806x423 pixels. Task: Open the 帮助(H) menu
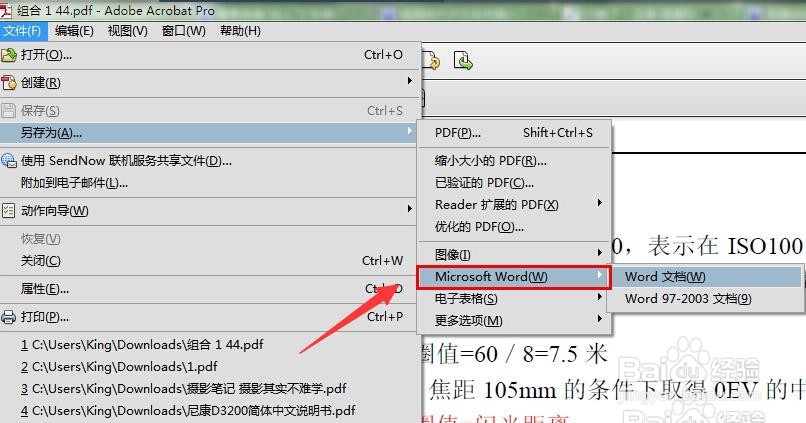tap(240, 31)
